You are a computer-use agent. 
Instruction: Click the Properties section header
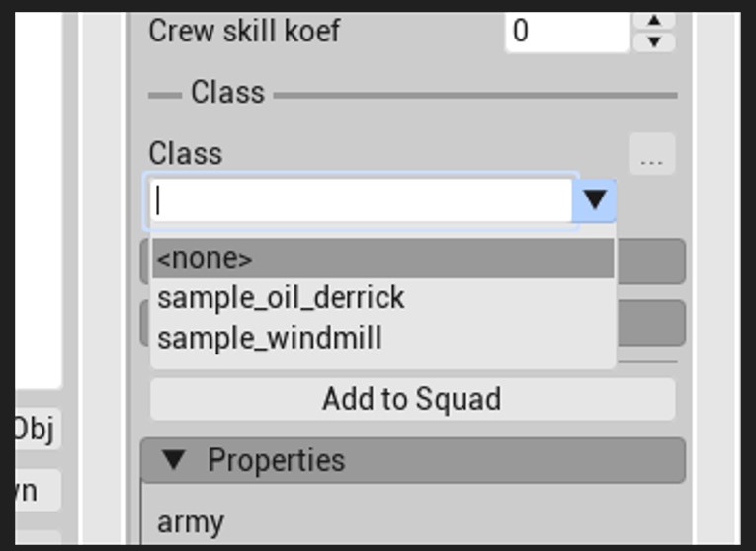click(413, 460)
